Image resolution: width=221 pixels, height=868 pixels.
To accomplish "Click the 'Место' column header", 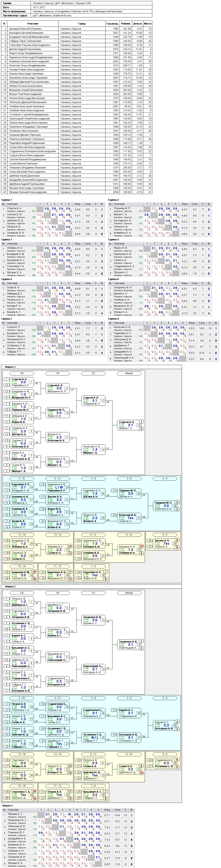I will (x=147, y=23).
